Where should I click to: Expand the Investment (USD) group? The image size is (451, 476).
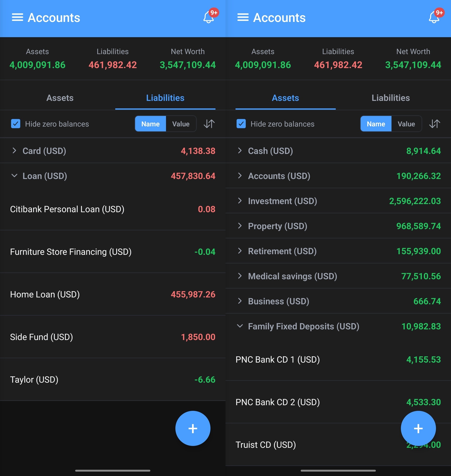(x=338, y=201)
